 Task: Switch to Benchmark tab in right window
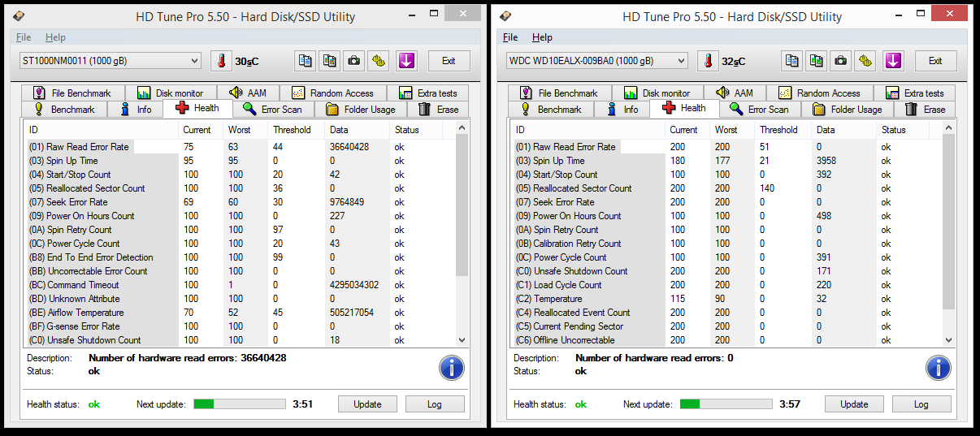pyautogui.click(x=551, y=110)
